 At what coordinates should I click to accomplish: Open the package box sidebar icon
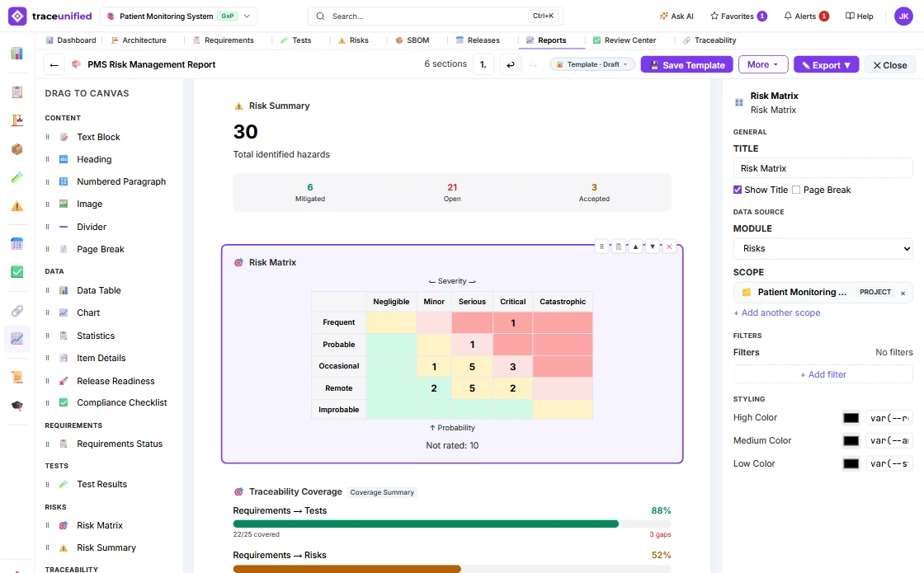[x=17, y=149]
